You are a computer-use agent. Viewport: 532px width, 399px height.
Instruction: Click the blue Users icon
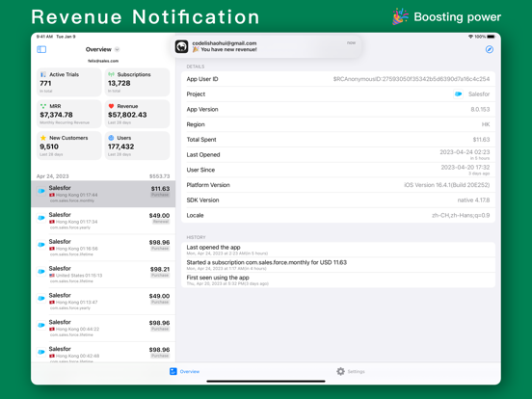click(x=111, y=138)
